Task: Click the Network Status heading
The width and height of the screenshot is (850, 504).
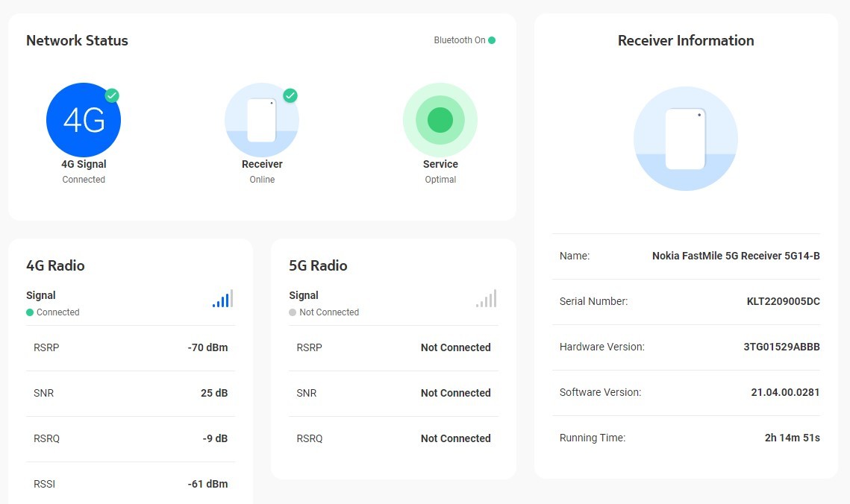Action: (77, 40)
